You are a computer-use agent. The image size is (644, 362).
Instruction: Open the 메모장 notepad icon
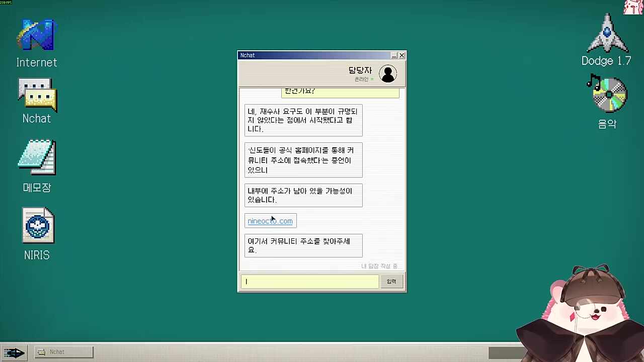coord(37,166)
